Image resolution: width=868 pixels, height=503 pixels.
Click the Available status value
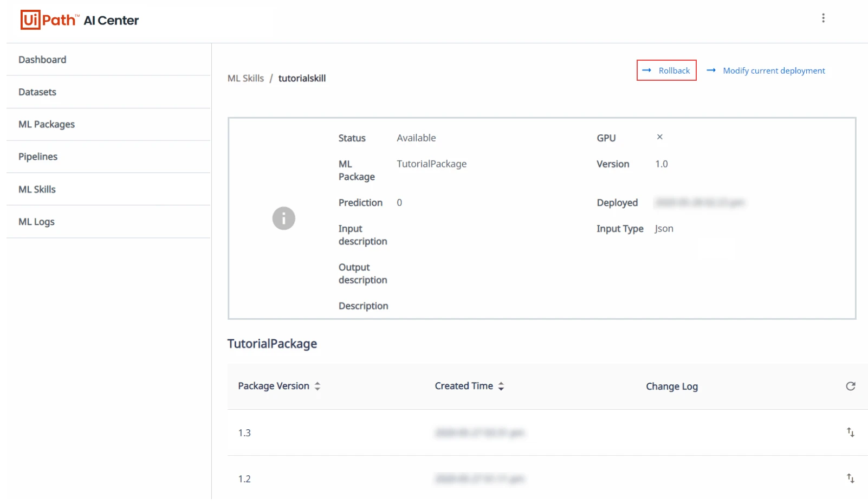pyautogui.click(x=416, y=138)
